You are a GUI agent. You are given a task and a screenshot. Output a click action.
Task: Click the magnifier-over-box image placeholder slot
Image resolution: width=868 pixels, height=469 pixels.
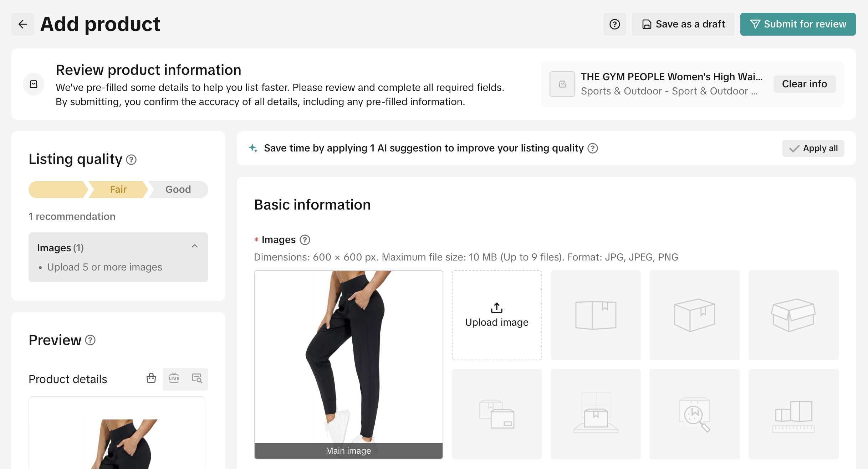coord(694,414)
